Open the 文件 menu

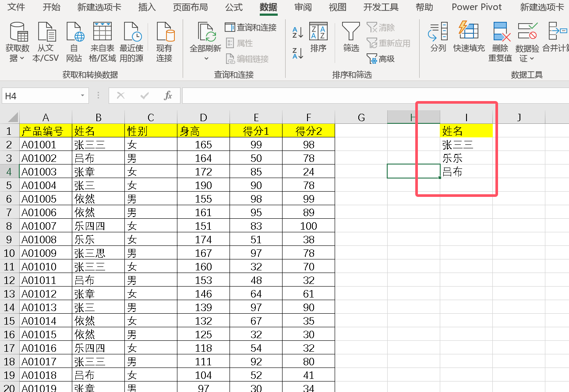(17, 7)
